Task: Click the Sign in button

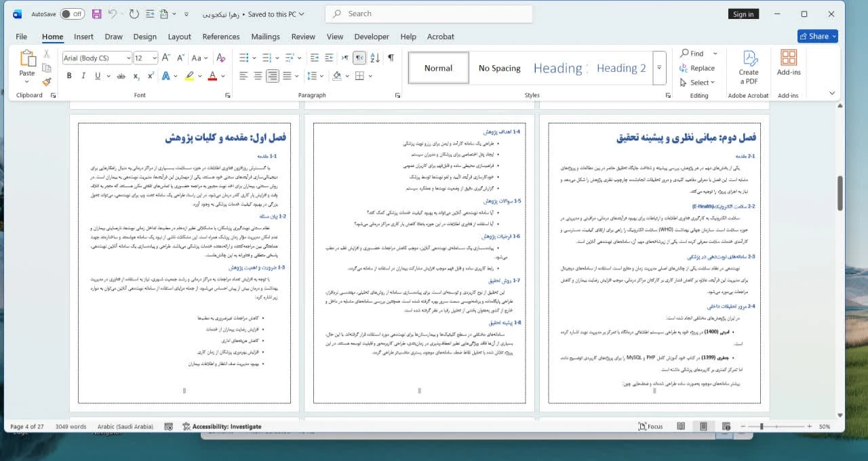Action: [x=743, y=14]
